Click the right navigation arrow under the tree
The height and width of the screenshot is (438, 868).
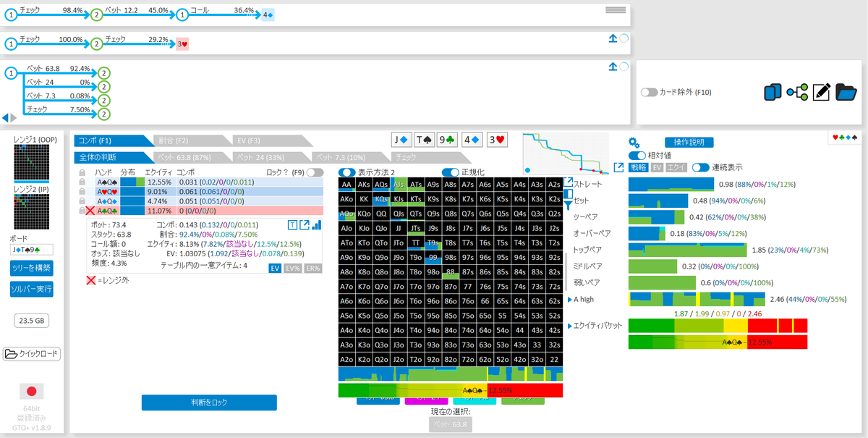(x=12, y=118)
